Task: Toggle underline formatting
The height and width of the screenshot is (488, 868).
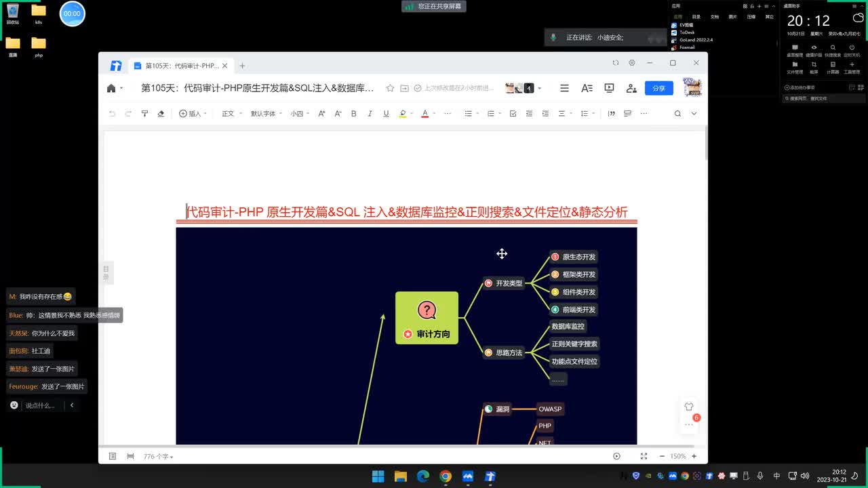Action: [x=386, y=114]
